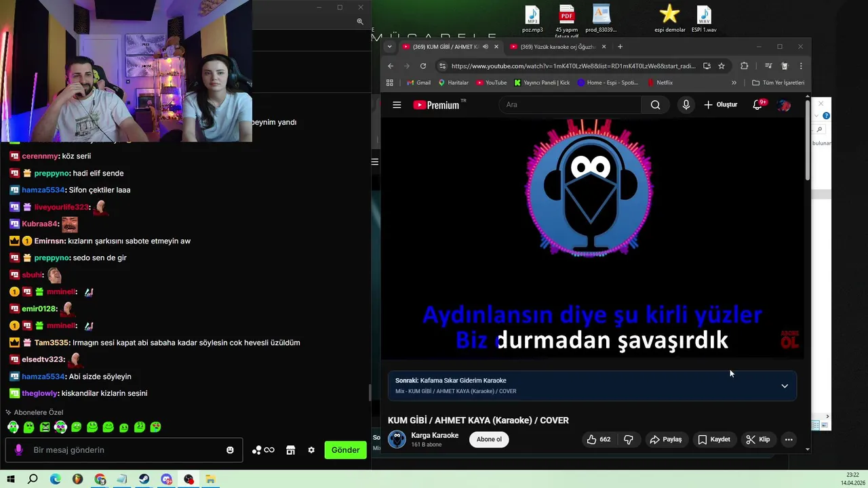Open Chrome apps grid shortcut
The image size is (868, 488).
tap(390, 83)
